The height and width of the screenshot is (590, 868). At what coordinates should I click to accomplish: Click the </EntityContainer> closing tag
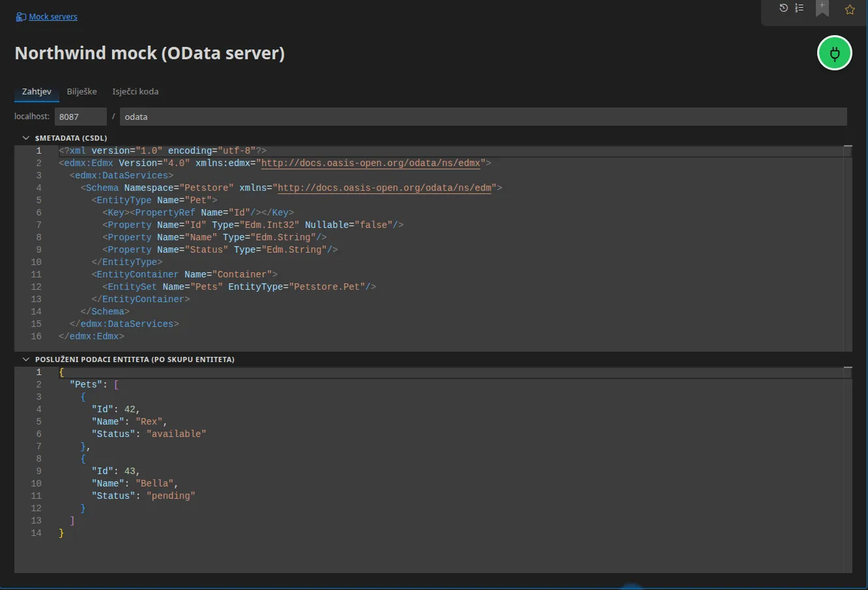tap(141, 299)
